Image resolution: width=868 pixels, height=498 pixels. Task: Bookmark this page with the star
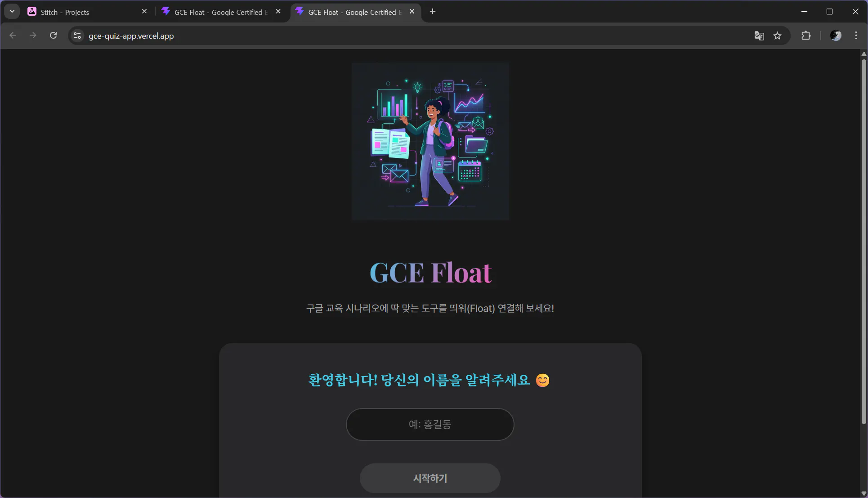[x=778, y=36]
